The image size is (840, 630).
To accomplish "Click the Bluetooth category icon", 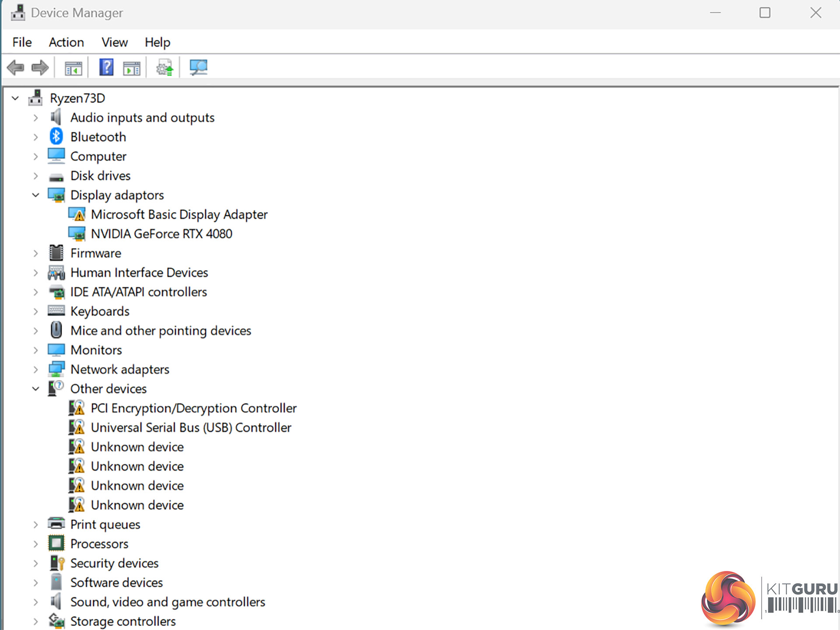I will pos(56,136).
